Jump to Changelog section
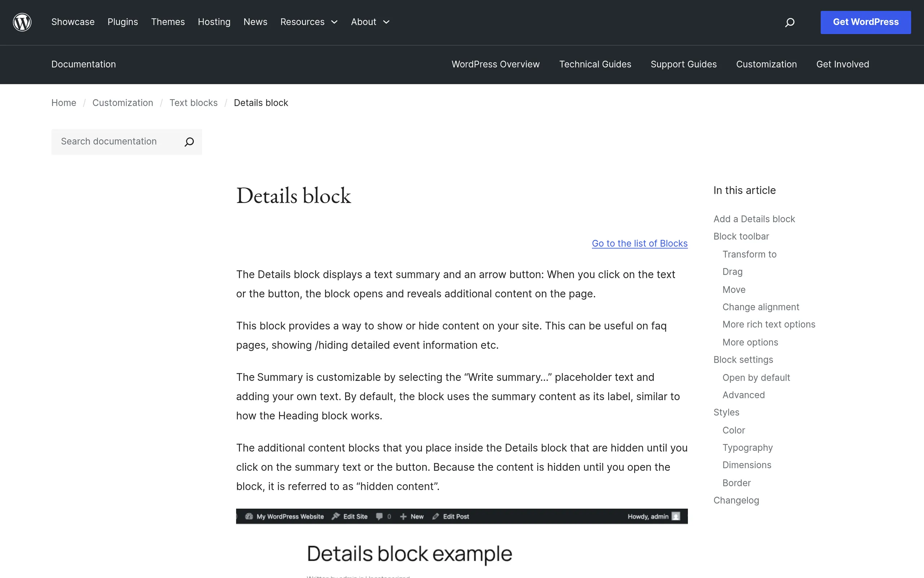The height and width of the screenshot is (578, 924). [x=736, y=500]
